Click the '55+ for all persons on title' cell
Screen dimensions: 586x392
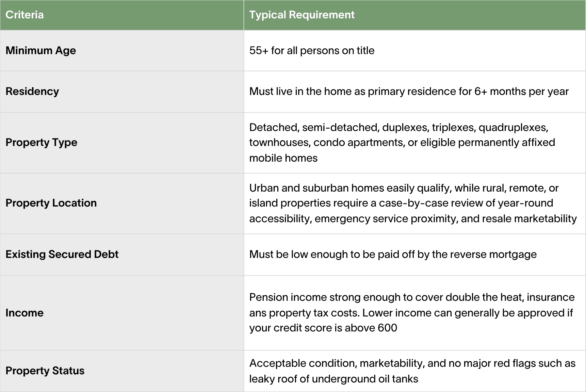click(x=312, y=50)
